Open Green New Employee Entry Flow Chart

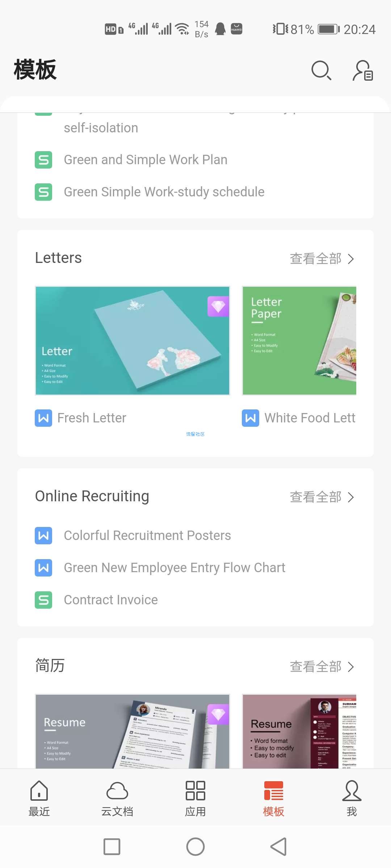175,567
